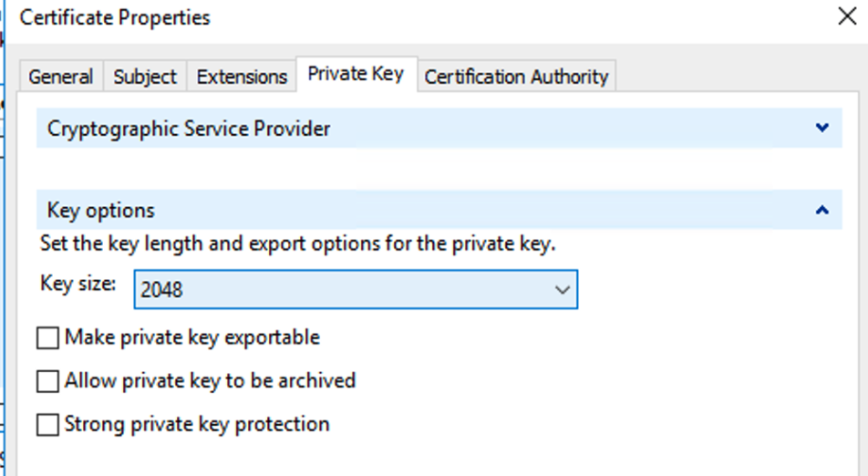Click the 2048 value in Key size
The height and width of the screenshot is (476, 868).
162,290
